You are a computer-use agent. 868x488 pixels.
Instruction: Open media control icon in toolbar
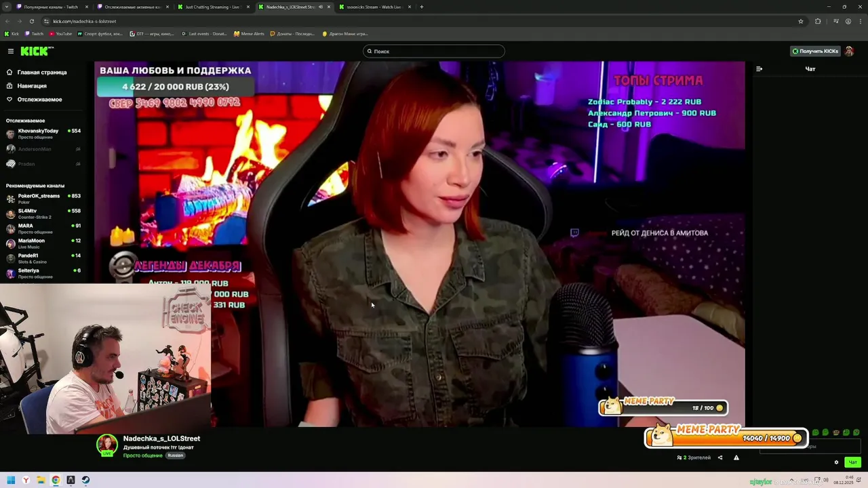(836, 21)
